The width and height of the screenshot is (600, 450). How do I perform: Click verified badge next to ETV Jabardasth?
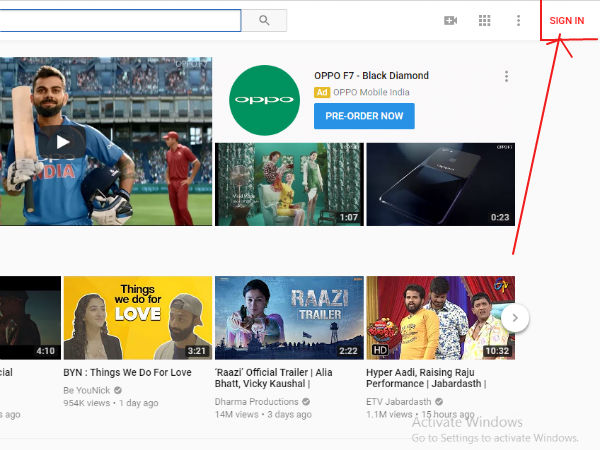439,402
